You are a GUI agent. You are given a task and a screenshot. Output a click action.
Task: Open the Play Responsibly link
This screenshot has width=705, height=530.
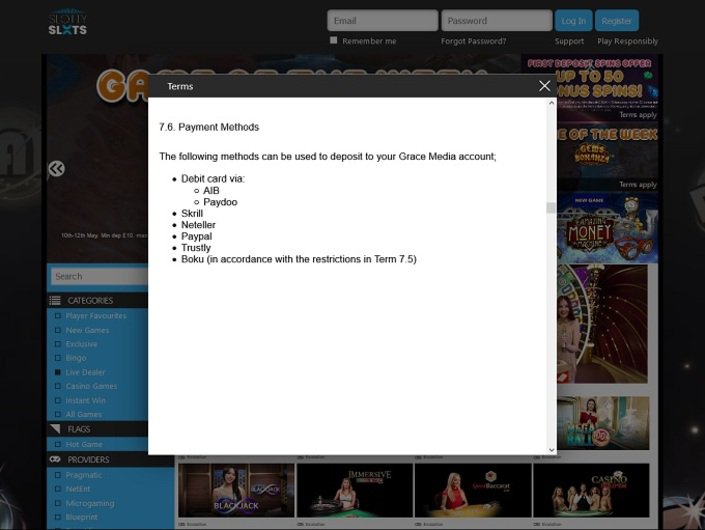tap(627, 41)
